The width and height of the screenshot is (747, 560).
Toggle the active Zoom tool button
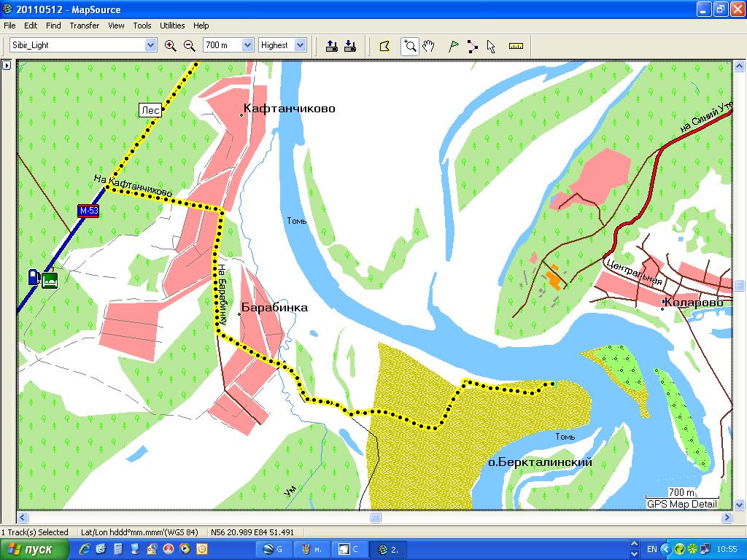pos(410,45)
